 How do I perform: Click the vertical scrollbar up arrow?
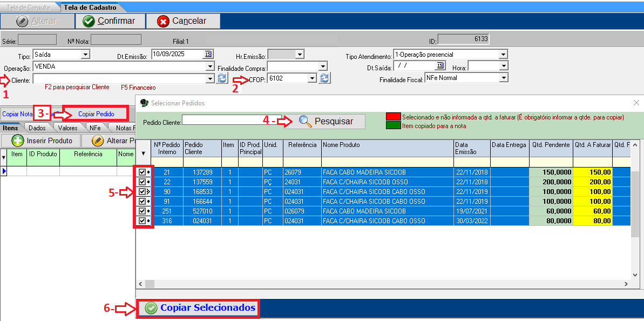pos(635,145)
